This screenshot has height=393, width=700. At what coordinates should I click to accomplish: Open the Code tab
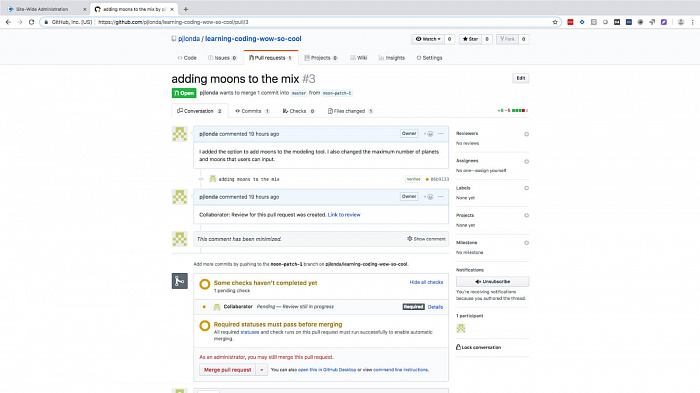[187, 58]
